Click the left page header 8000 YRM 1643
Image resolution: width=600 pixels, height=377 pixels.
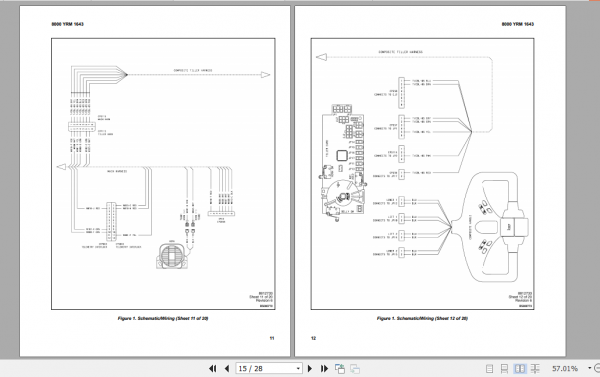tap(67, 24)
